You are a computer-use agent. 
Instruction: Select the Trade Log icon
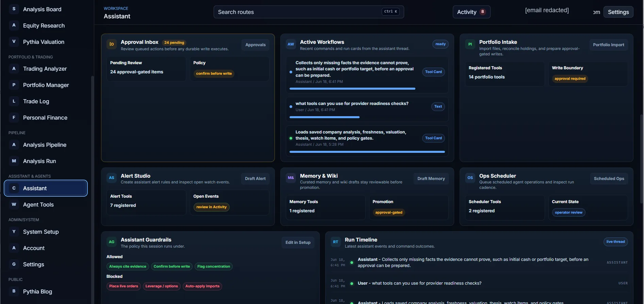click(x=14, y=101)
